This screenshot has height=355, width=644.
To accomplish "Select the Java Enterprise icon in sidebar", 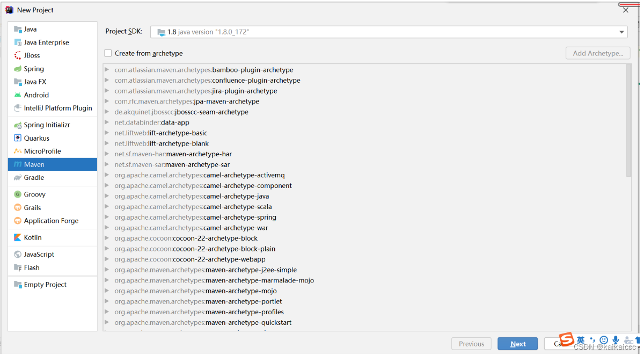I will pos(18,42).
